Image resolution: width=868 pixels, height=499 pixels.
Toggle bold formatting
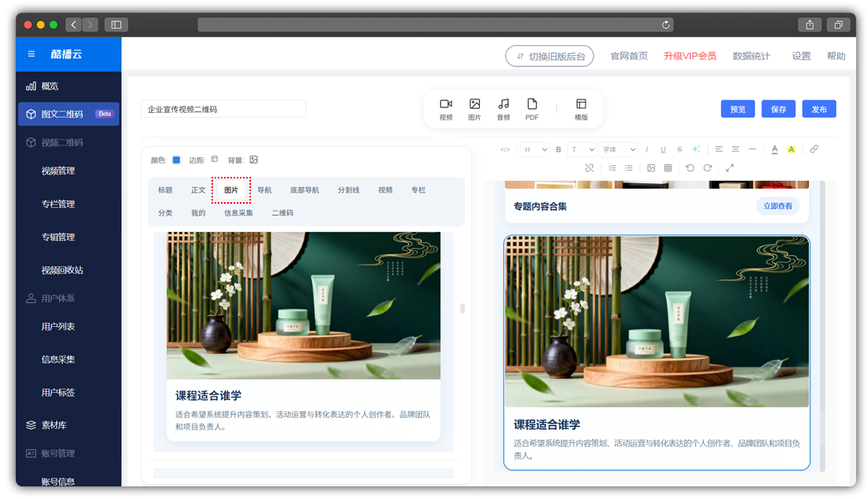coord(559,149)
